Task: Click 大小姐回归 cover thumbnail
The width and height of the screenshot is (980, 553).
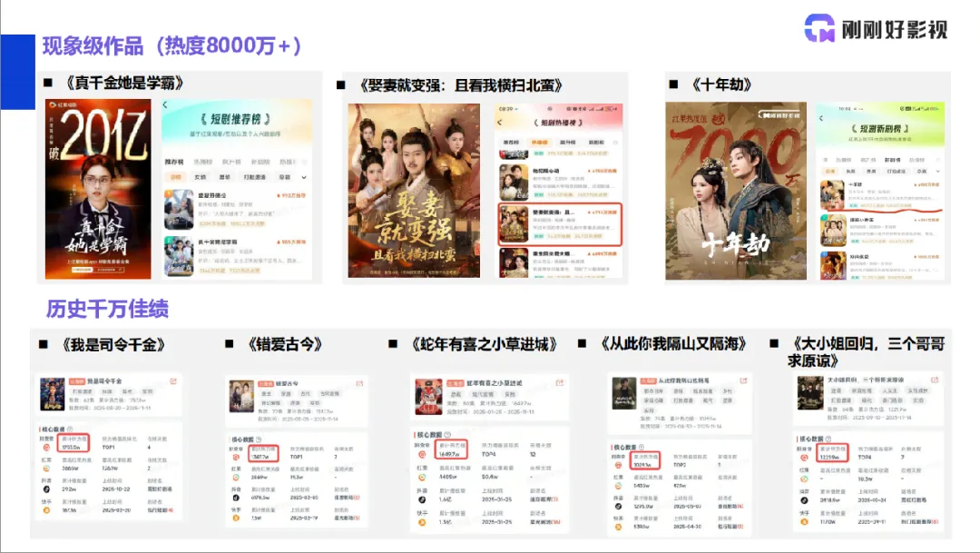Action: click(x=810, y=393)
